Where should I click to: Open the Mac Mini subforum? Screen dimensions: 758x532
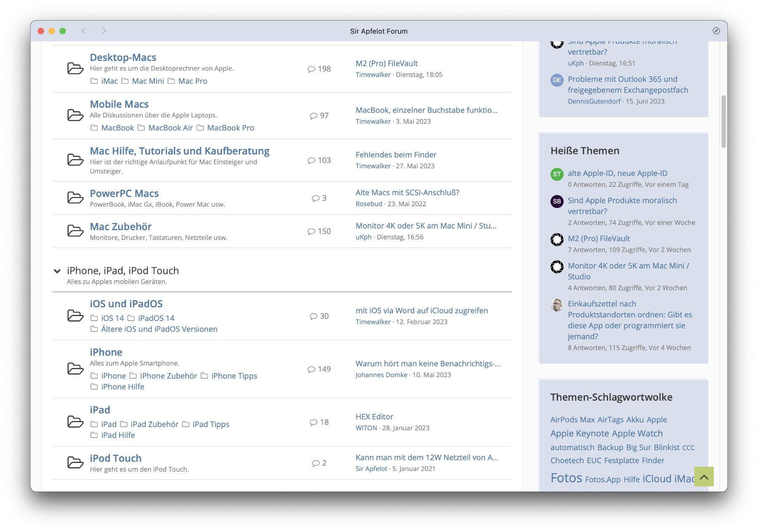(148, 81)
